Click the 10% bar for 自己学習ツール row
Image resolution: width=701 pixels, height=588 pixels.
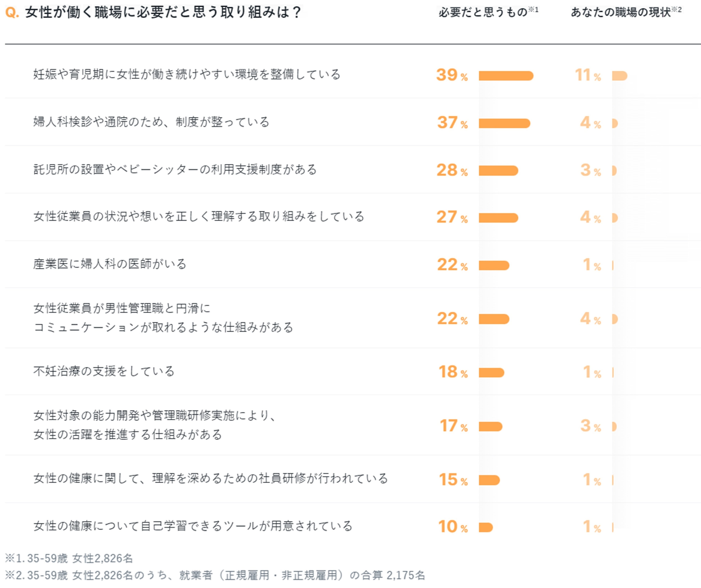coord(486,527)
